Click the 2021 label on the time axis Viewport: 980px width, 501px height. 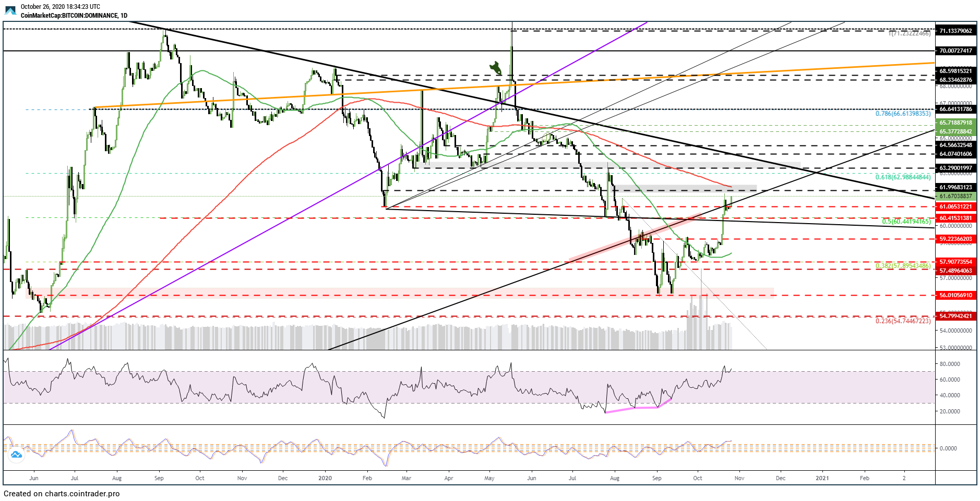pyautogui.click(x=822, y=478)
